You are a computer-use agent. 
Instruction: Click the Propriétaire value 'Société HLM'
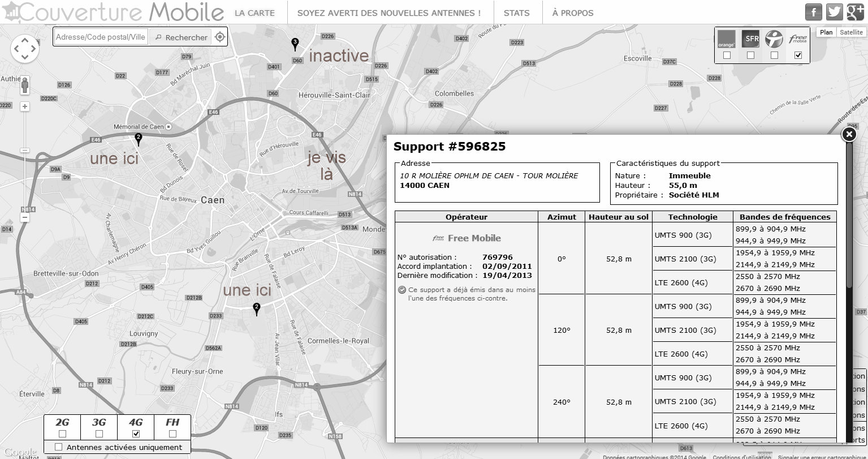click(694, 195)
